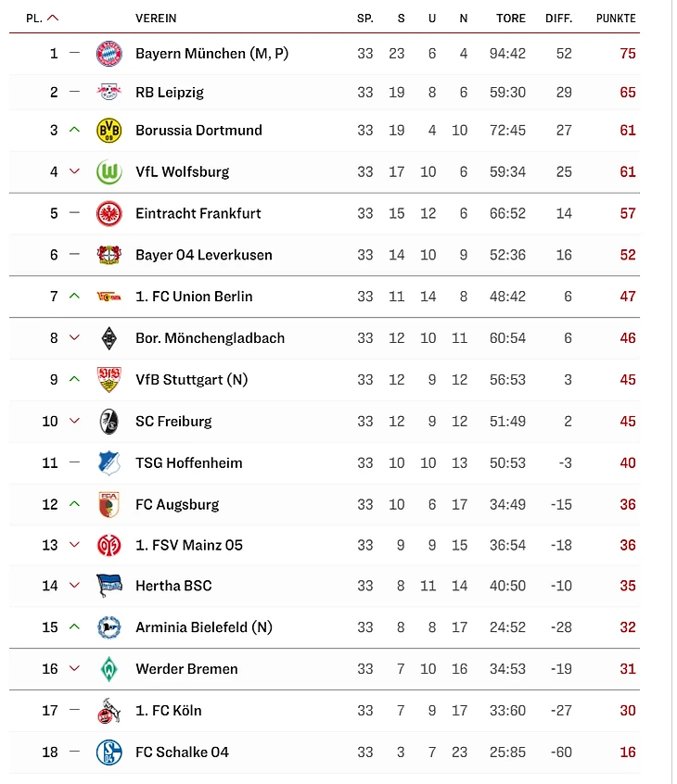
Task: Sort table using the PL. column arrow
Action: tap(53, 18)
